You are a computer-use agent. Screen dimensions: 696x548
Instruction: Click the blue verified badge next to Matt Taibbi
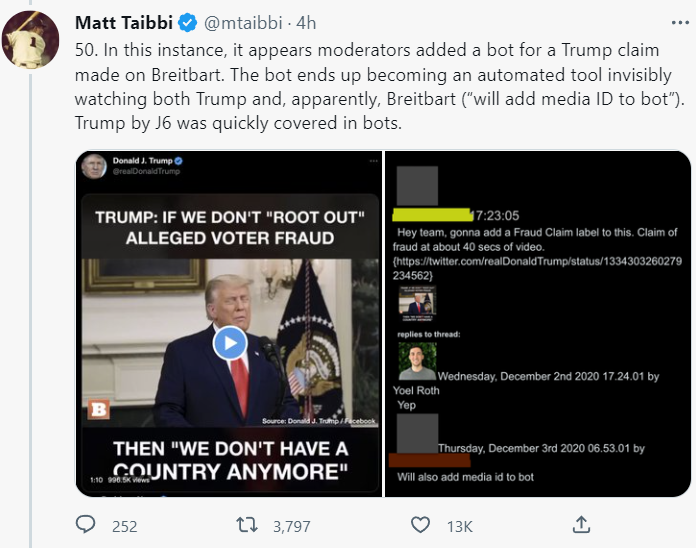(186, 23)
